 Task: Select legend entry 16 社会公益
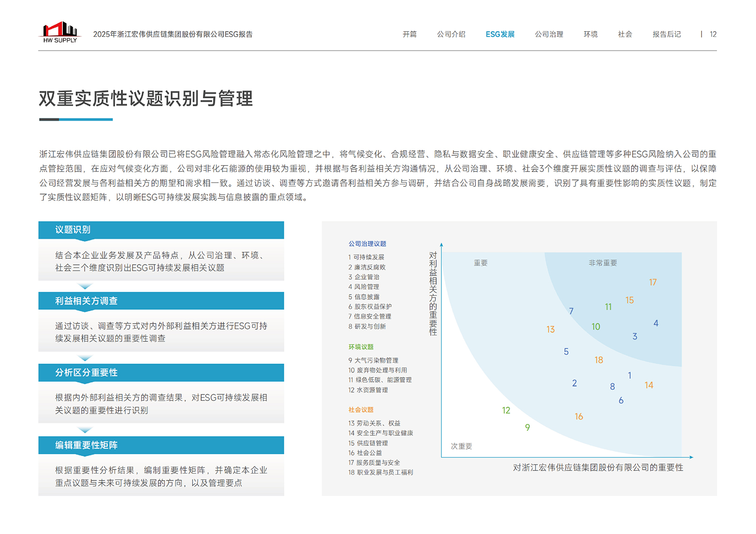coord(365,453)
